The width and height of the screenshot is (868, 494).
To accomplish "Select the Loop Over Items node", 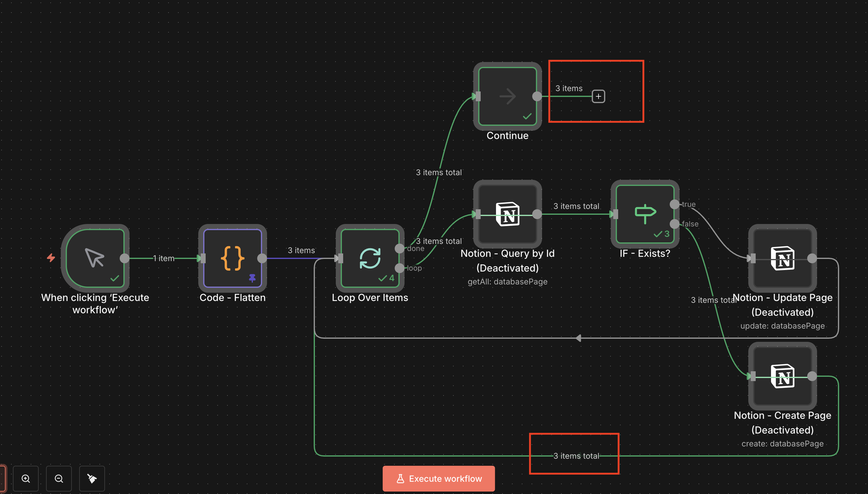I will [370, 258].
